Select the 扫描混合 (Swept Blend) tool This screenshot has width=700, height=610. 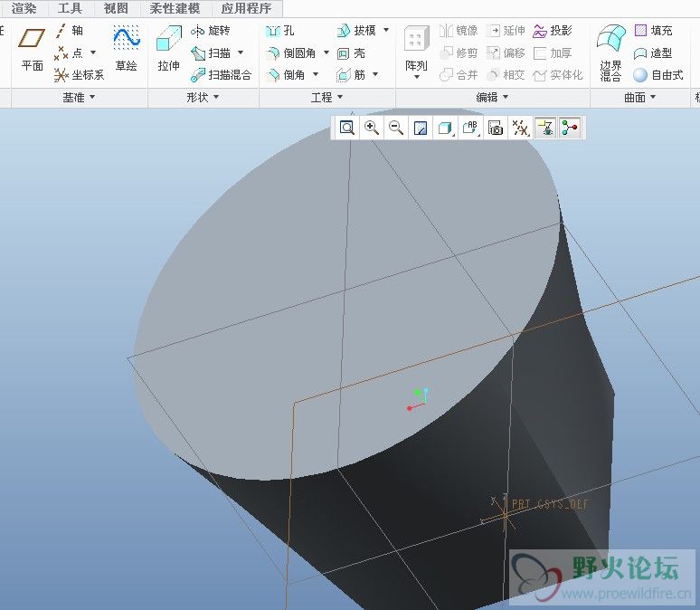tap(221, 74)
